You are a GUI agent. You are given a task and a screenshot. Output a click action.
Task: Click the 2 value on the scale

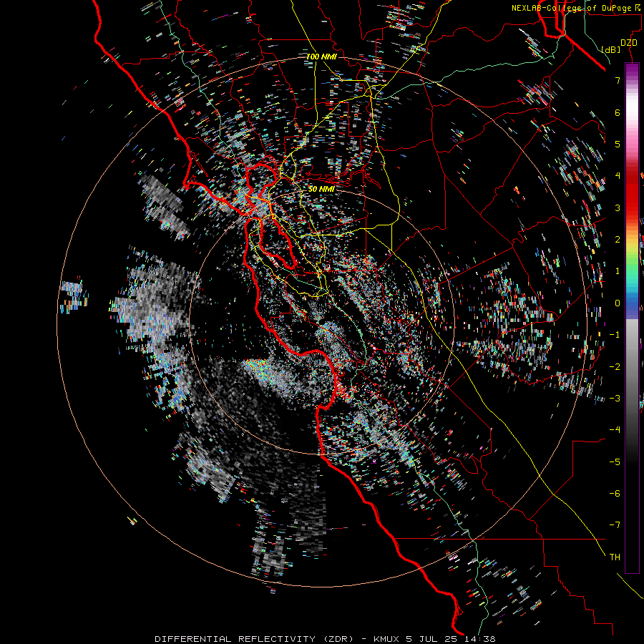pos(618,240)
